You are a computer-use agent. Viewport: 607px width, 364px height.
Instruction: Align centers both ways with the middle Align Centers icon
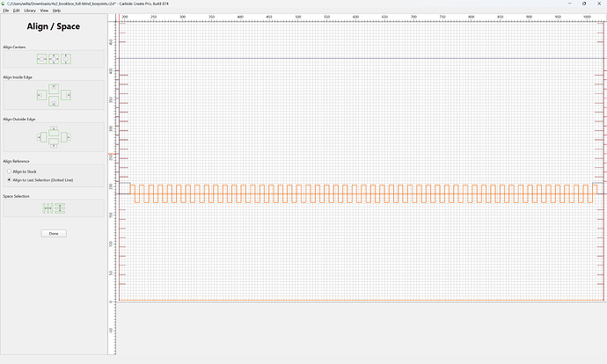[54, 59]
